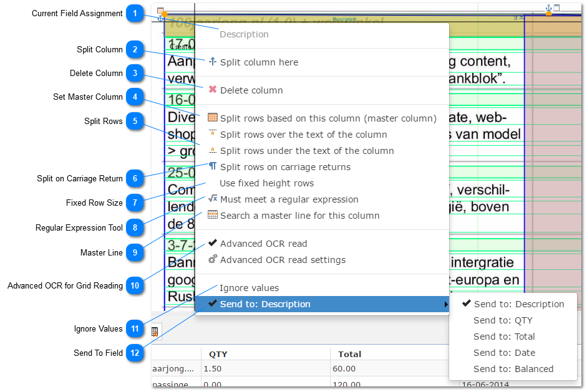587x392 pixels.
Task: Click the text 'van model' in the document
Action: coord(488,134)
